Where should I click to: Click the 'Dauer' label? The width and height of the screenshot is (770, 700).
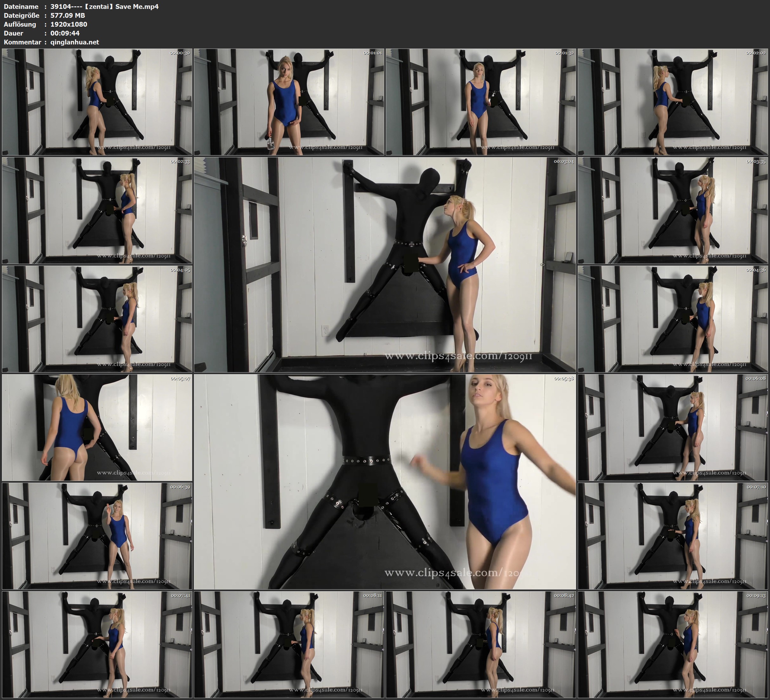click(13, 33)
